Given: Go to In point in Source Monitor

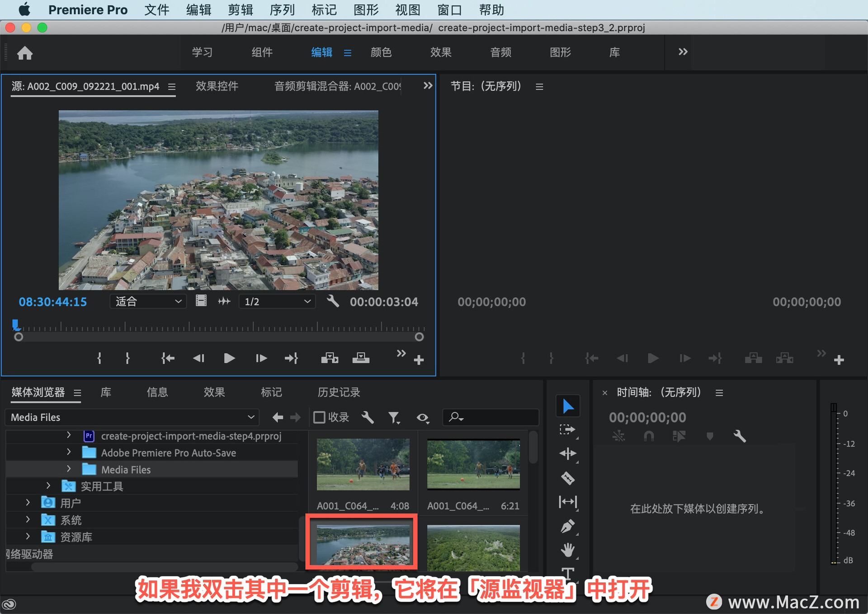Looking at the screenshot, I should 168,358.
